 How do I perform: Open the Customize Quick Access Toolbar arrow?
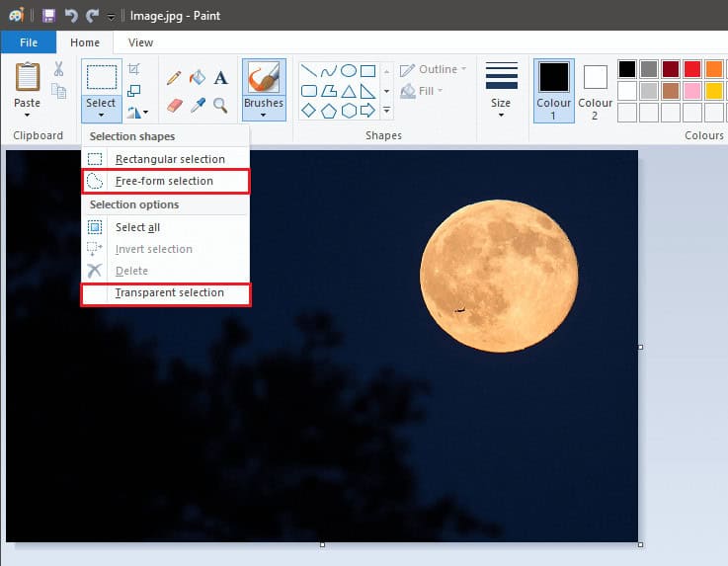[111, 17]
